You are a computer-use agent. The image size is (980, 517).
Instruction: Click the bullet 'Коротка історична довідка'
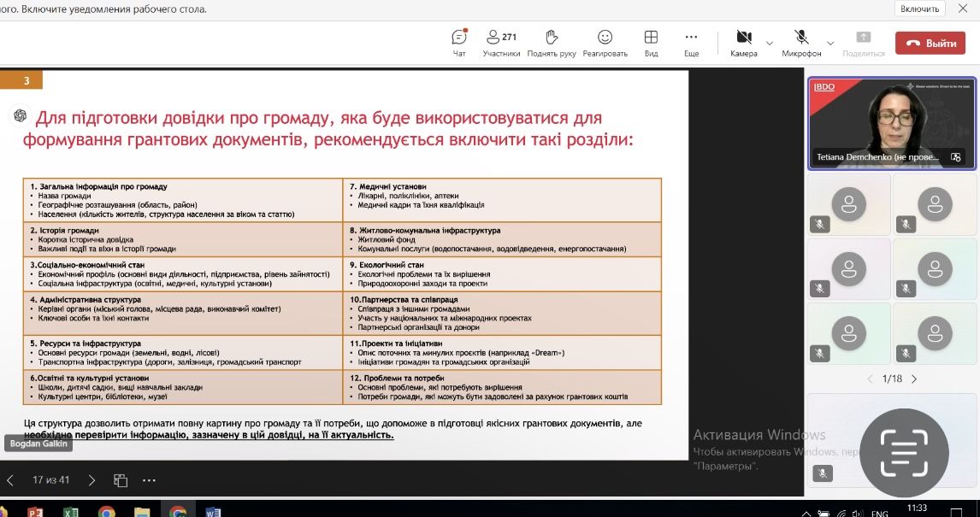coord(86,240)
